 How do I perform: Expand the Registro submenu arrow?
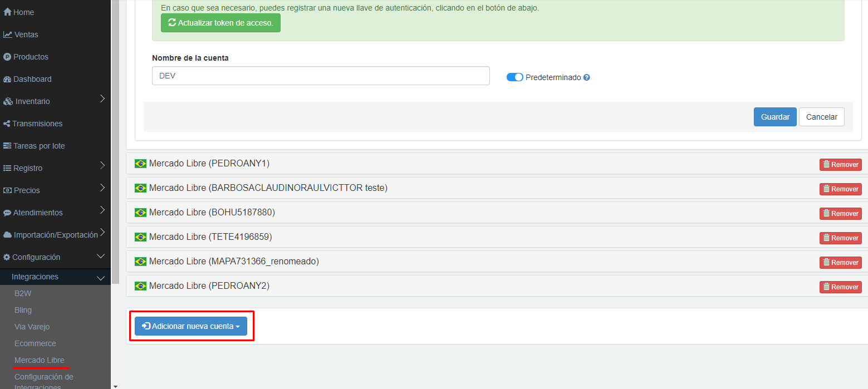tap(102, 166)
